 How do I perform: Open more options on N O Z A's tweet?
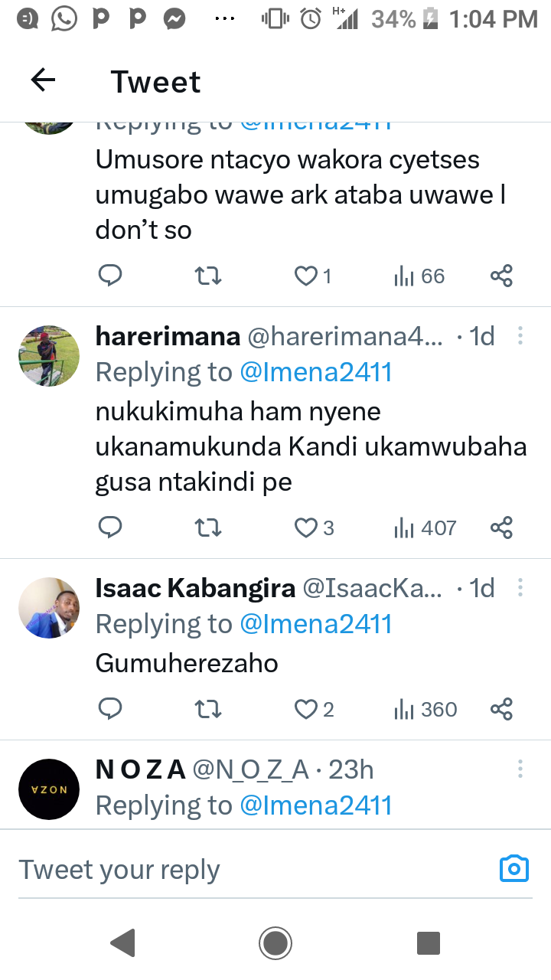tap(520, 769)
